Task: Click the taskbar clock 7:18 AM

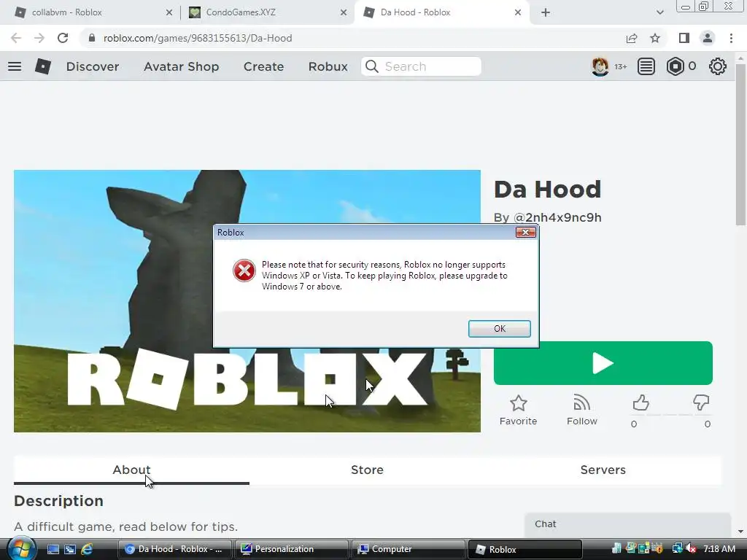Action: point(719,549)
